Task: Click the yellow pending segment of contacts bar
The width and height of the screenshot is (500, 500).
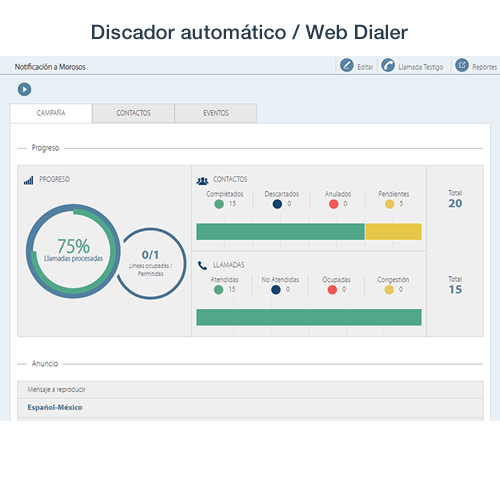Action: [393, 232]
